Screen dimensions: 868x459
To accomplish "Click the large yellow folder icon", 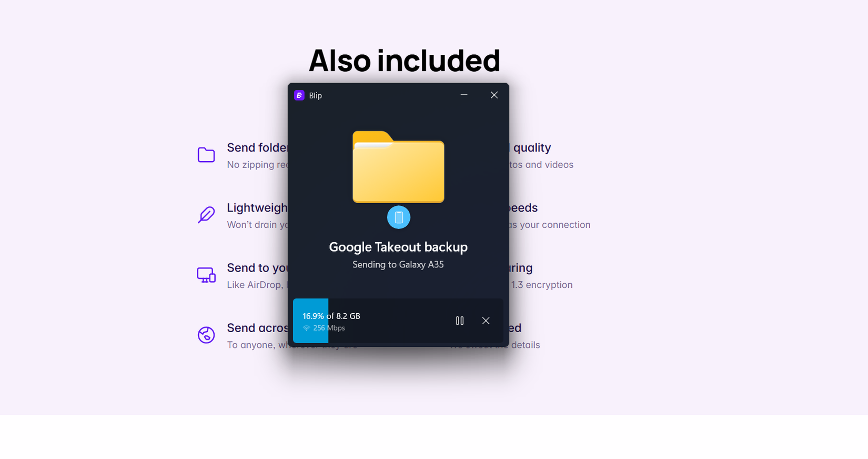I will coord(398,166).
